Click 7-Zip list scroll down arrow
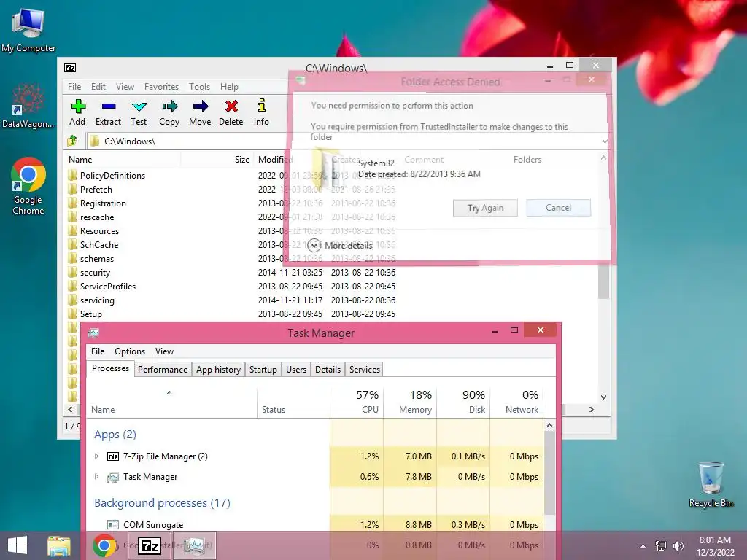The image size is (747, 560). coord(603,397)
